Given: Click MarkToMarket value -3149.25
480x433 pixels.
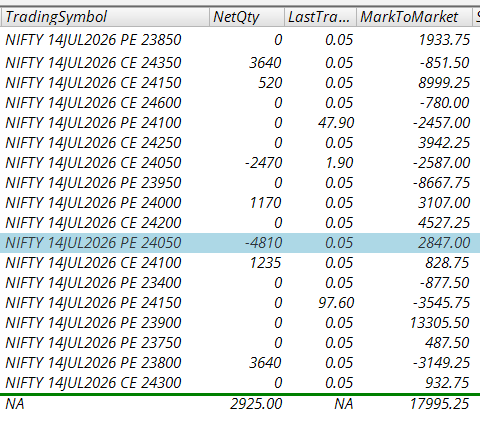Looking at the screenshot, I should pos(441,363).
